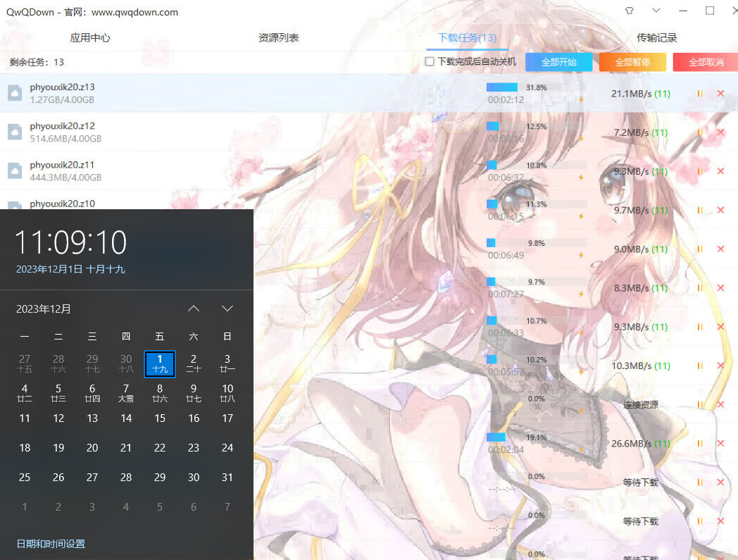
Task: Open the title bar dropdown chevron menu
Action: coord(656,11)
